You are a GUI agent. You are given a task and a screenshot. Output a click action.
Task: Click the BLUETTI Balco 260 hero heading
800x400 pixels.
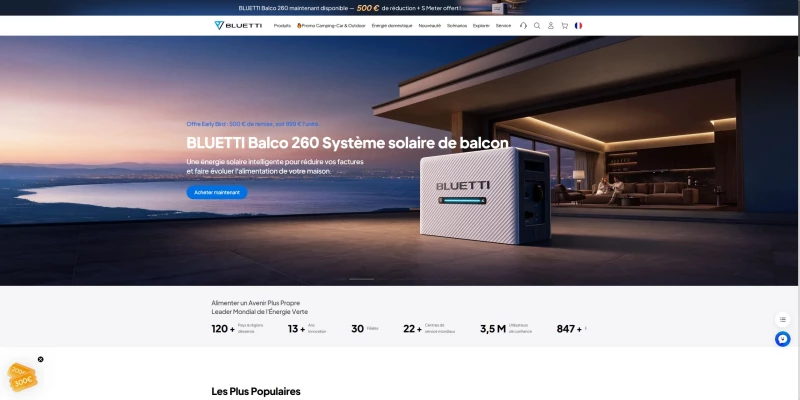(x=347, y=143)
